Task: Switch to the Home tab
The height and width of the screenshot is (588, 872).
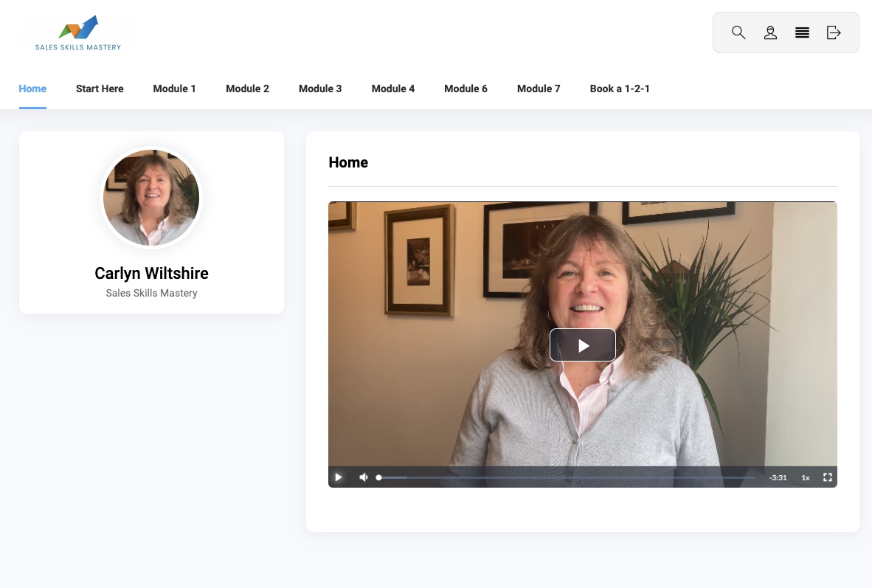Action: pyautogui.click(x=32, y=89)
